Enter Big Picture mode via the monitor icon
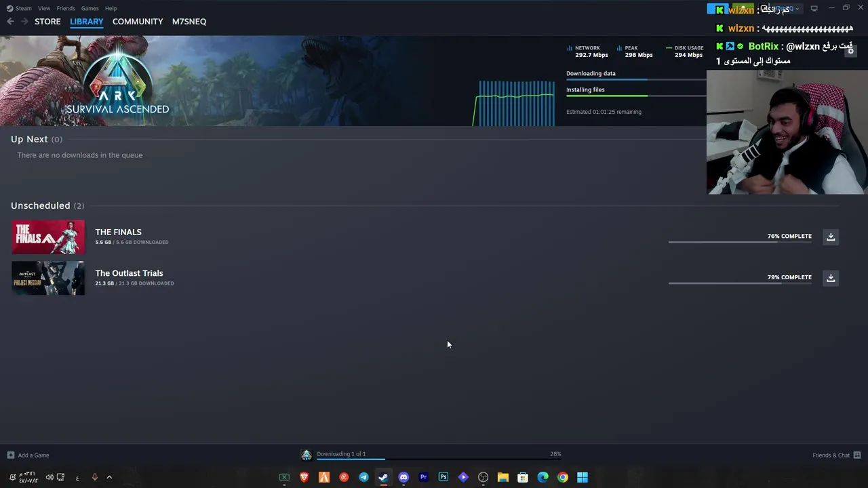868x488 pixels. click(814, 8)
